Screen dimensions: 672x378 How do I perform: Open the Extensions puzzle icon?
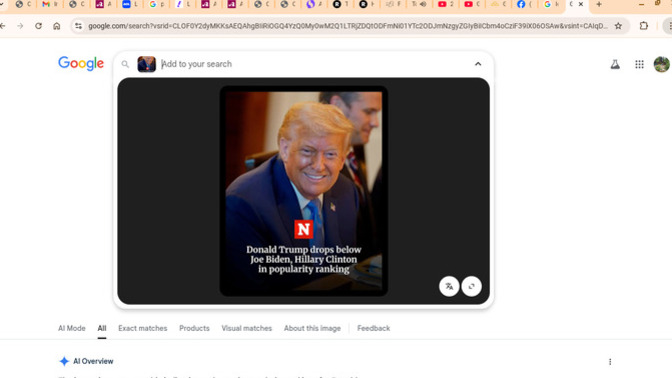(x=644, y=26)
